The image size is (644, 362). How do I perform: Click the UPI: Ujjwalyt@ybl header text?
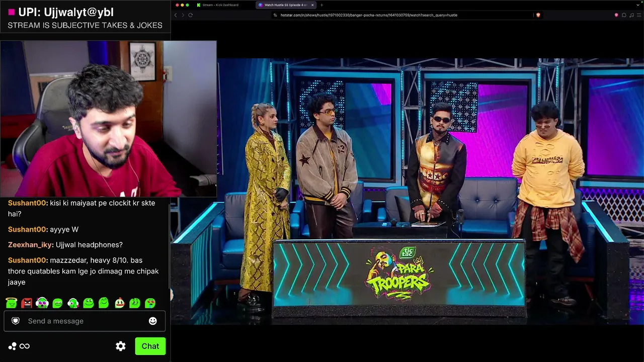pyautogui.click(x=66, y=12)
